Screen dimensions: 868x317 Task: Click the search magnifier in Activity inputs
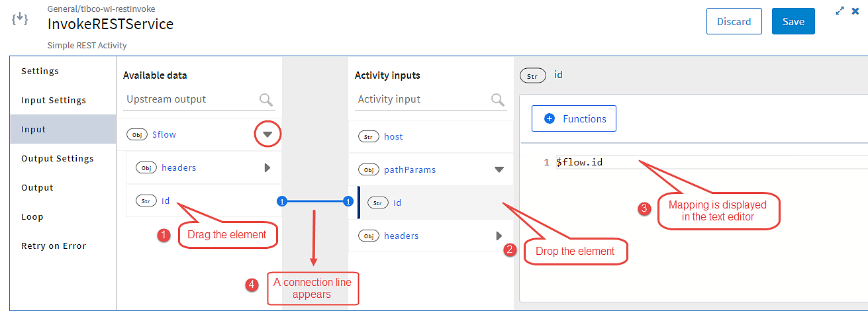(x=498, y=100)
